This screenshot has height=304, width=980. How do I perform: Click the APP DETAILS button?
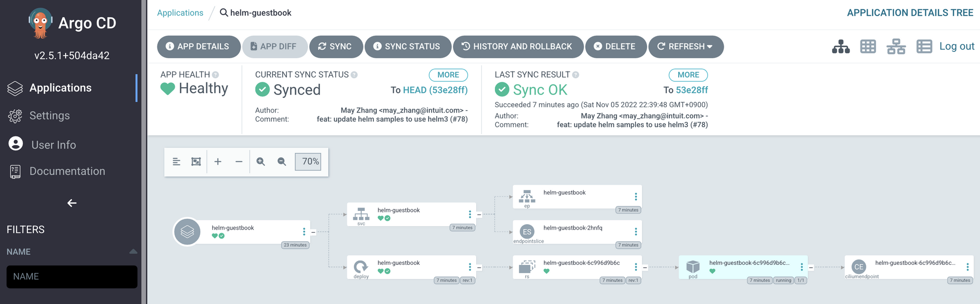[198, 47]
